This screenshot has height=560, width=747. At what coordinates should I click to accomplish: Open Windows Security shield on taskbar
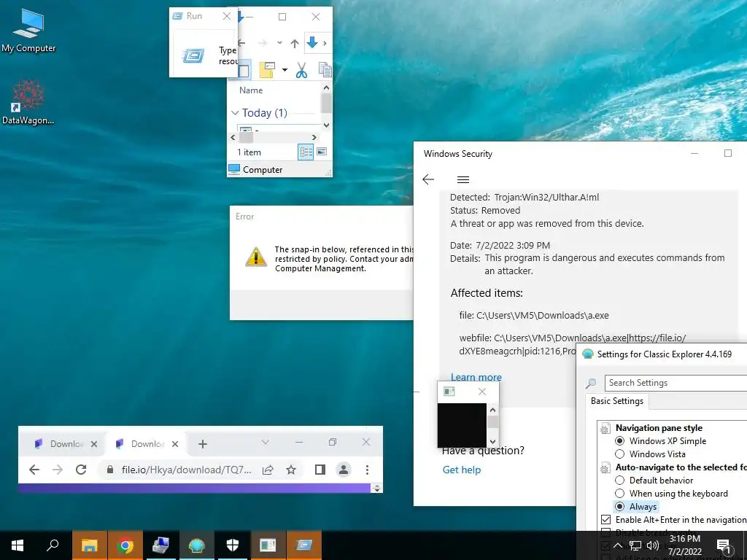[233, 545]
